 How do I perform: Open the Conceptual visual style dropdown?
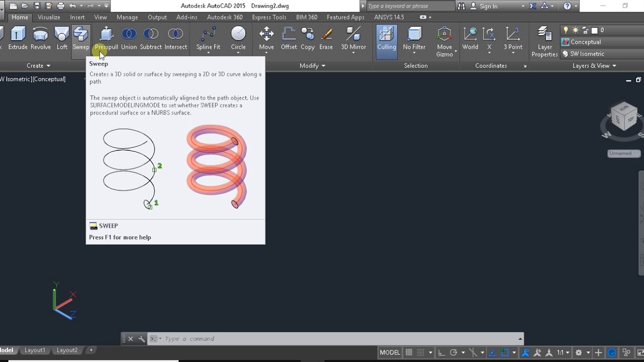[x=602, y=42]
